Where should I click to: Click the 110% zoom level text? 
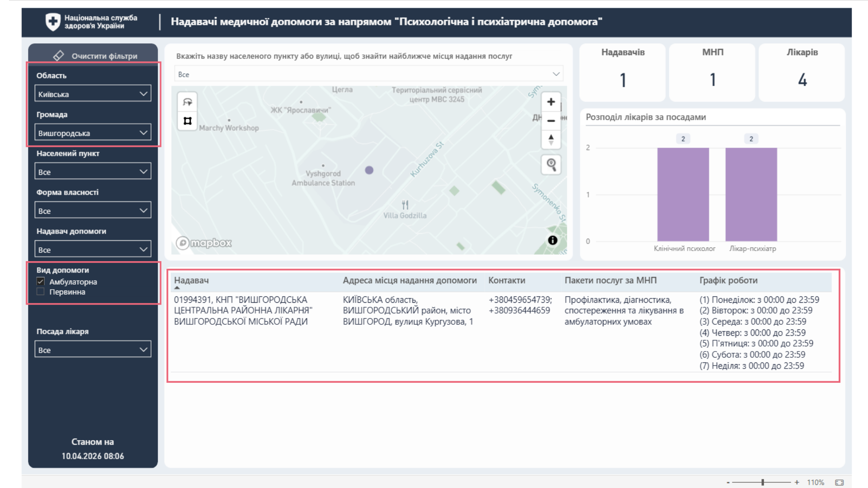(x=816, y=483)
